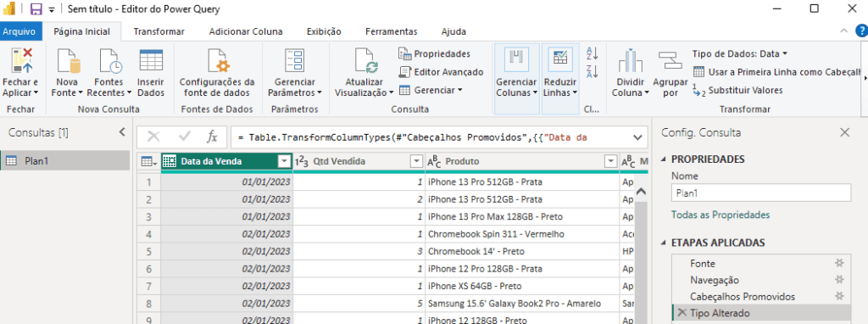Click number type icon on Qtd Vendida

[x=301, y=161]
